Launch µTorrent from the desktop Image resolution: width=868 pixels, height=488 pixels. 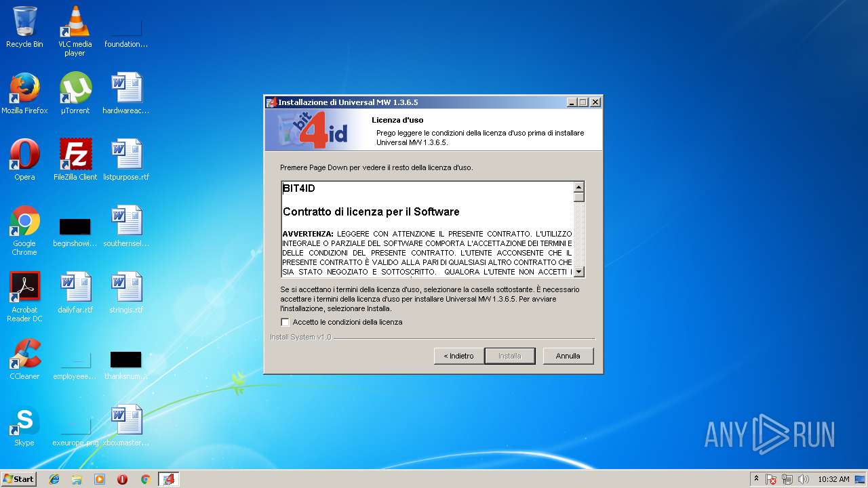point(75,94)
